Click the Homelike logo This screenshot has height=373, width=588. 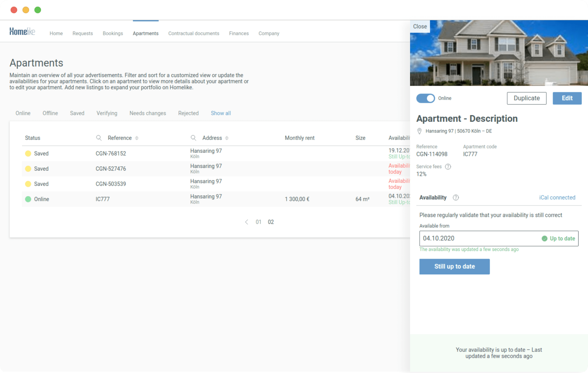[22, 32]
